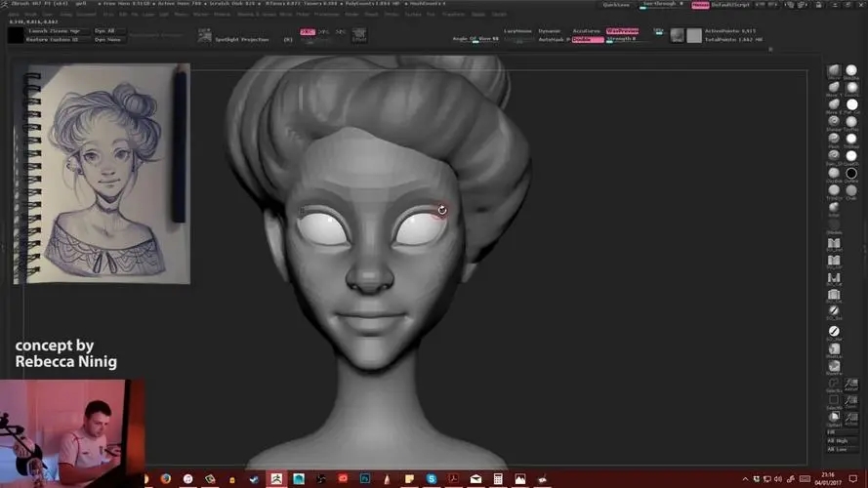Open the Zplugin menu
Image resolution: width=868 pixels, height=488 pixels.
point(478,15)
